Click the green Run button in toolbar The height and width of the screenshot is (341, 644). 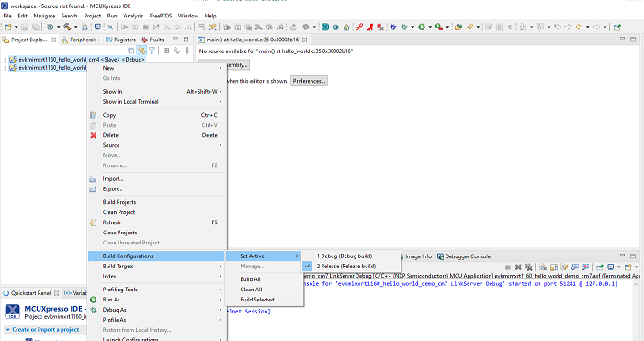coord(422,28)
